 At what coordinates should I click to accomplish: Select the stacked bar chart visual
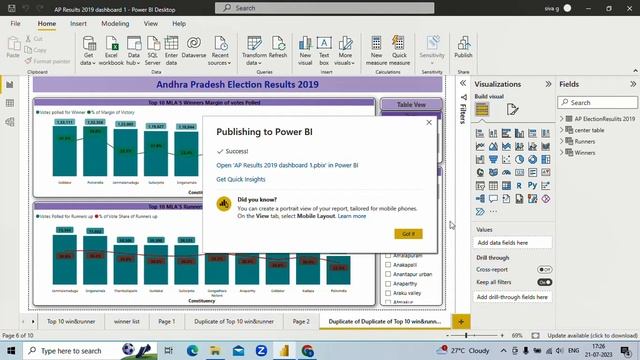pos(480,133)
